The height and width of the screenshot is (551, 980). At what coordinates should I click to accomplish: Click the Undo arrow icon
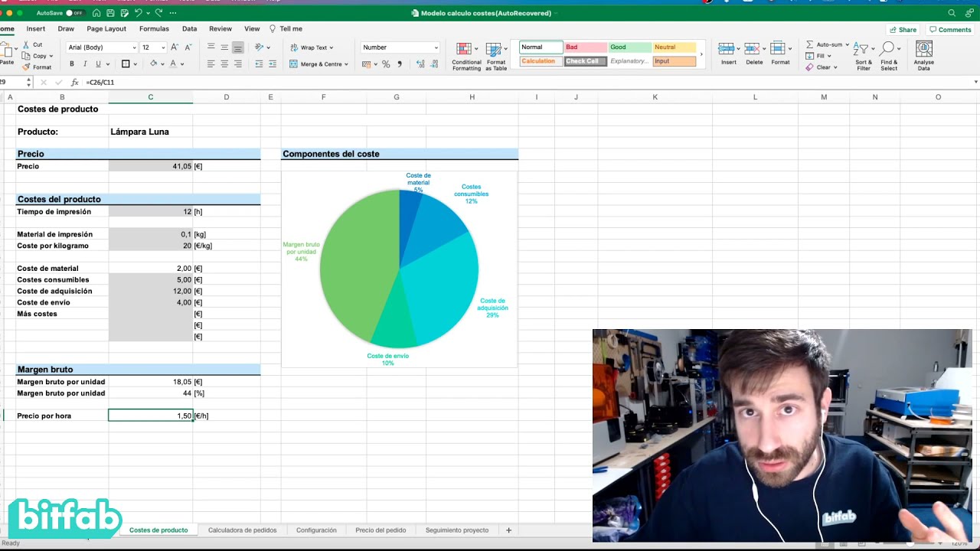[138, 13]
